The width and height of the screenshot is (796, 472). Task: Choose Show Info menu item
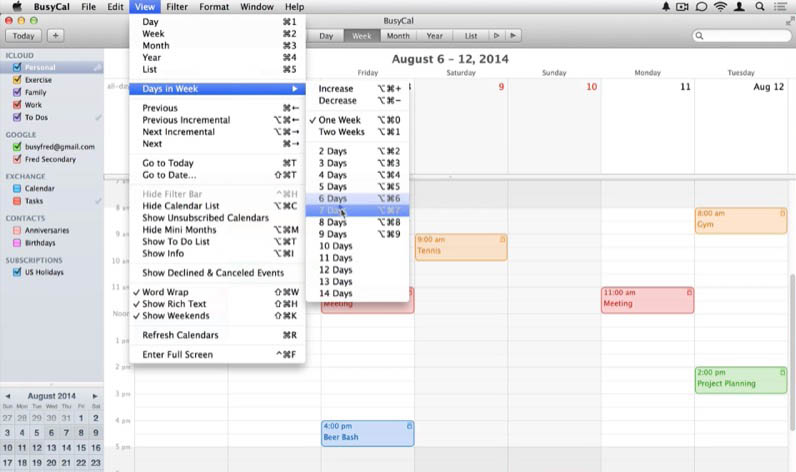(161, 253)
